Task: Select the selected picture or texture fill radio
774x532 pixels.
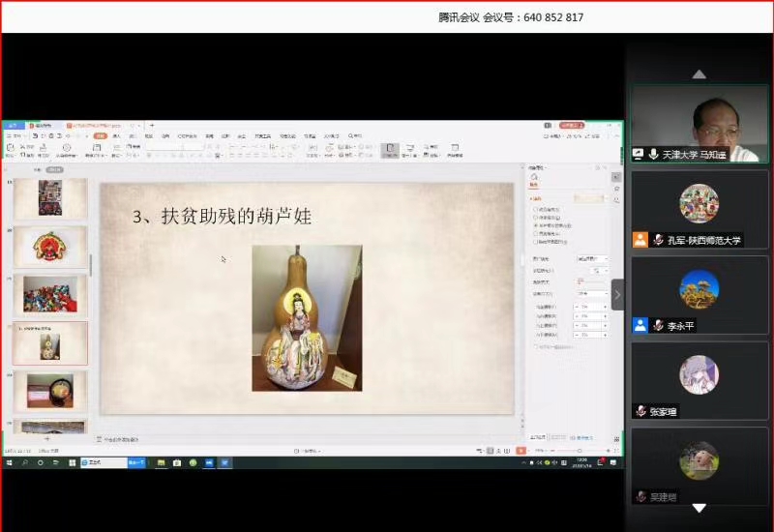Action: 535,224
